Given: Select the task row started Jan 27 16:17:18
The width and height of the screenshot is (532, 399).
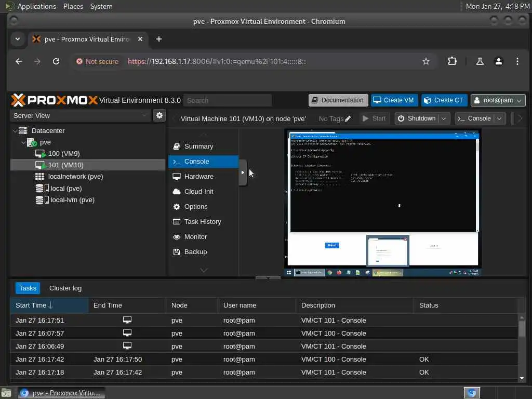Looking at the screenshot, I should pyautogui.click(x=264, y=372).
